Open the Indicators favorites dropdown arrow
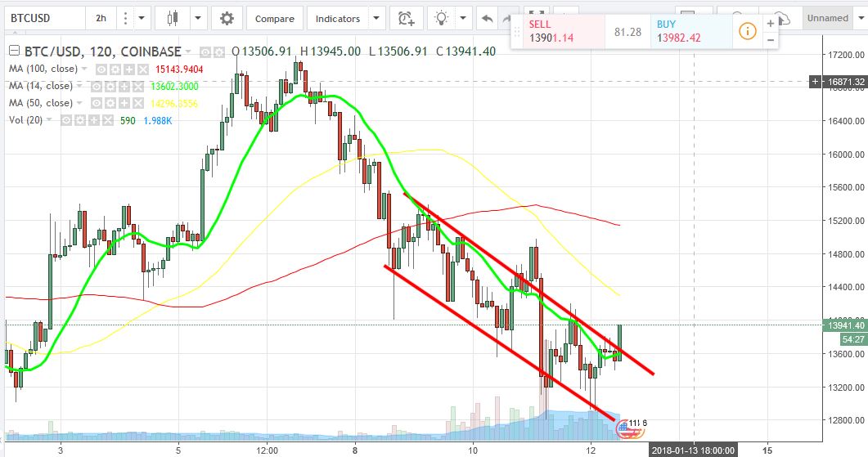868x457 pixels. (376, 18)
